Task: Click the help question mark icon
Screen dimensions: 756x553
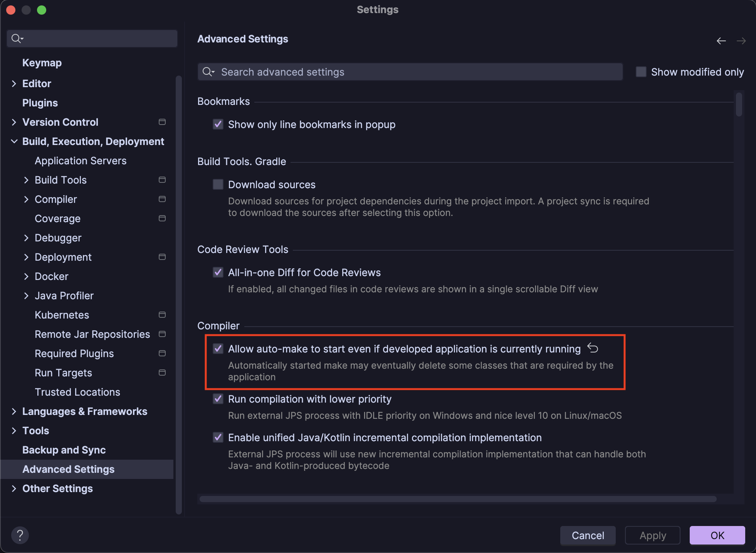Action: (20, 535)
